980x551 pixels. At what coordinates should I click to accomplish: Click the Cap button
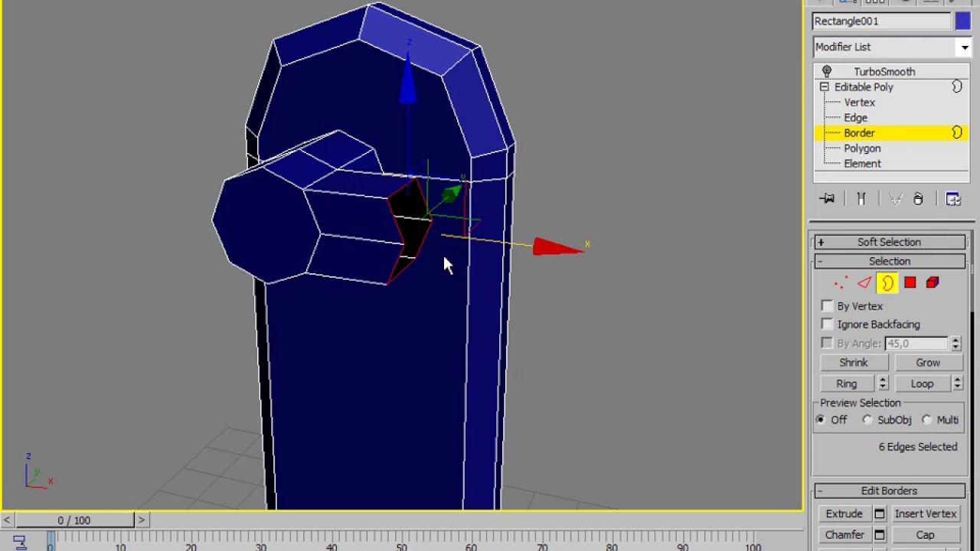click(926, 535)
